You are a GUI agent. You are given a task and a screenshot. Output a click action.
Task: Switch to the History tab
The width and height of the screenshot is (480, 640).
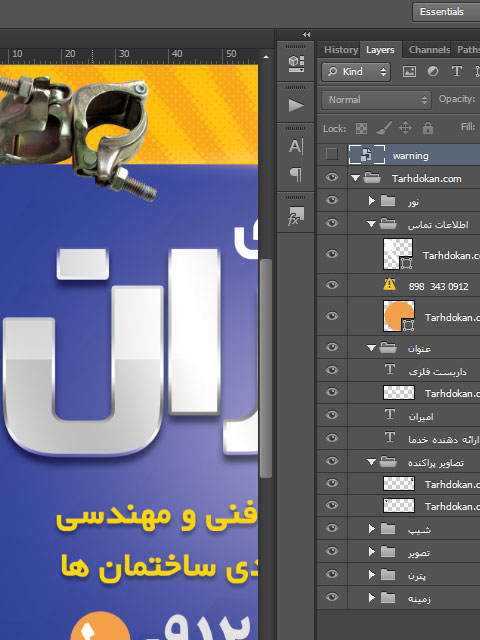tap(341, 50)
